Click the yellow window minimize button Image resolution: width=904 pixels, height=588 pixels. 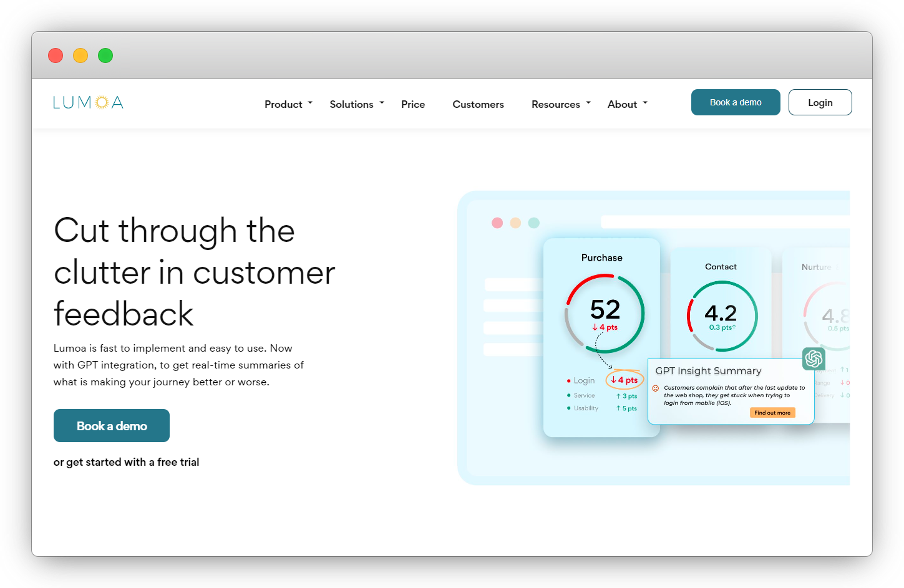[x=80, y=55]
